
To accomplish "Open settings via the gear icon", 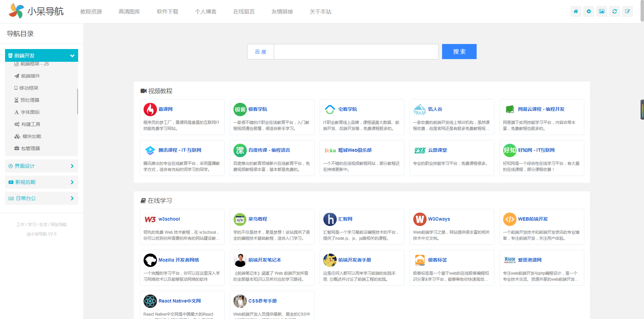I will point(589,11).
